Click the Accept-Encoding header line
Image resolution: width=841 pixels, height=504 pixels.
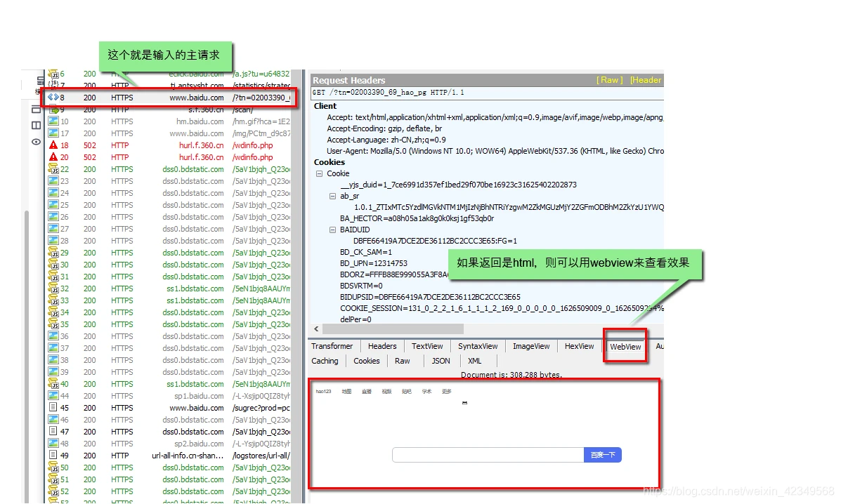pyautogui.click(x=384, y=128)
